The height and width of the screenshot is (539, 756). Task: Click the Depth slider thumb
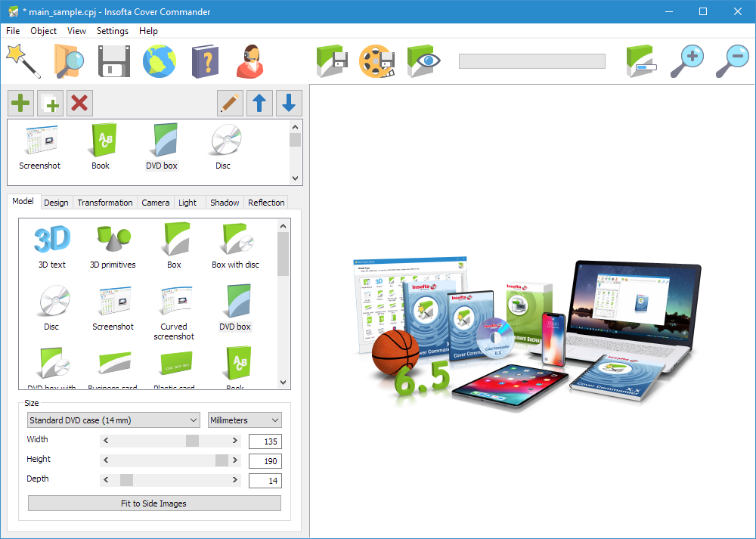point(126,480)
